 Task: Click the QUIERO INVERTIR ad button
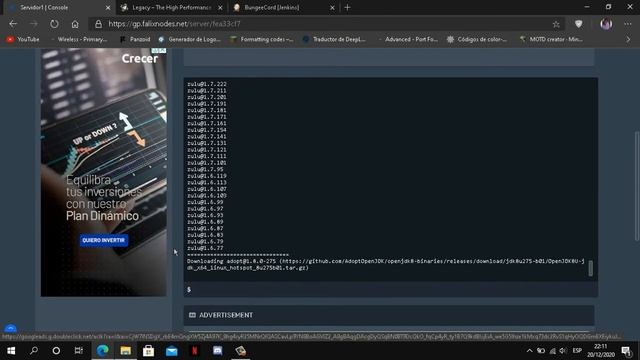click(x=104, y=240)
